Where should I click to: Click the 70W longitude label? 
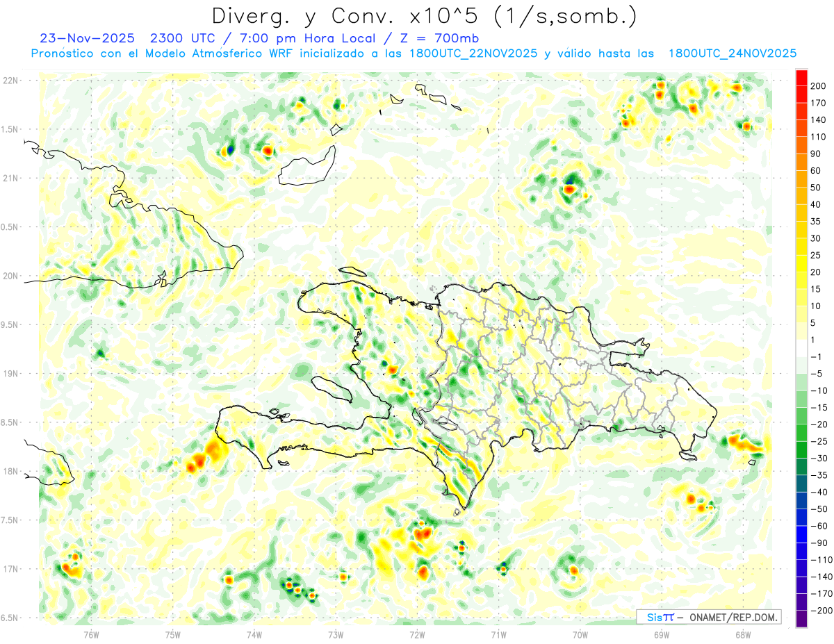click(580, 634)
